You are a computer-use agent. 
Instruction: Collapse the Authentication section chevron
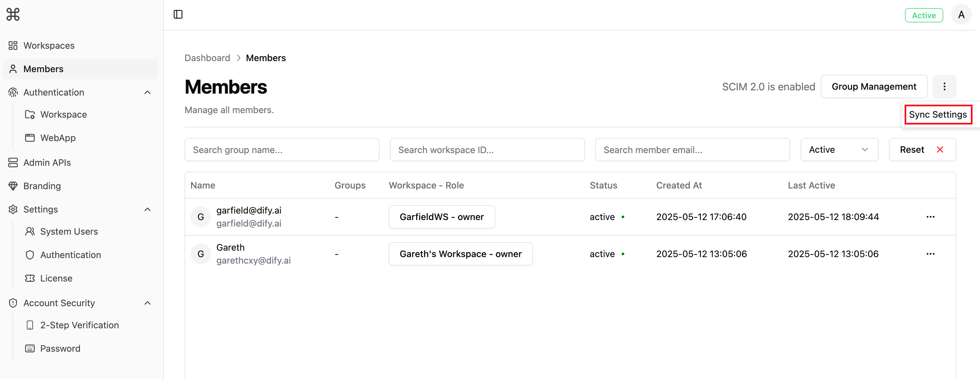[x=148, y=92]
